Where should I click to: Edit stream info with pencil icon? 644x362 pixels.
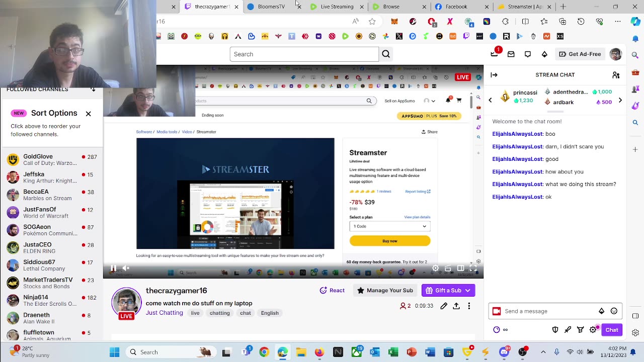444,306
